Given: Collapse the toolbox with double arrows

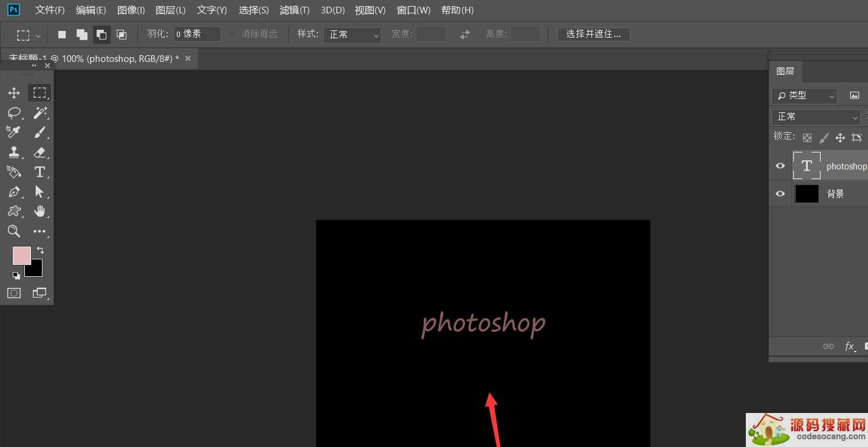Looking at the screenshot, I should click(x=34, y=65).
